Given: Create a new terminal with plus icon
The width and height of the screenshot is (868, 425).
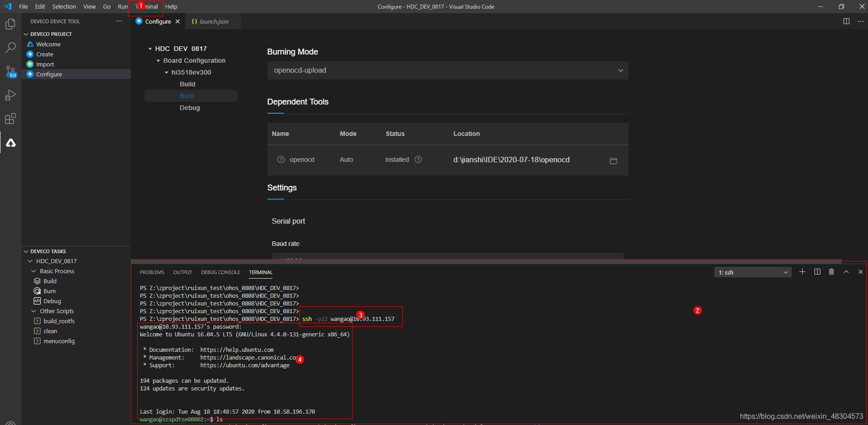Looking at the screenshot, I should tap(803, 272).
